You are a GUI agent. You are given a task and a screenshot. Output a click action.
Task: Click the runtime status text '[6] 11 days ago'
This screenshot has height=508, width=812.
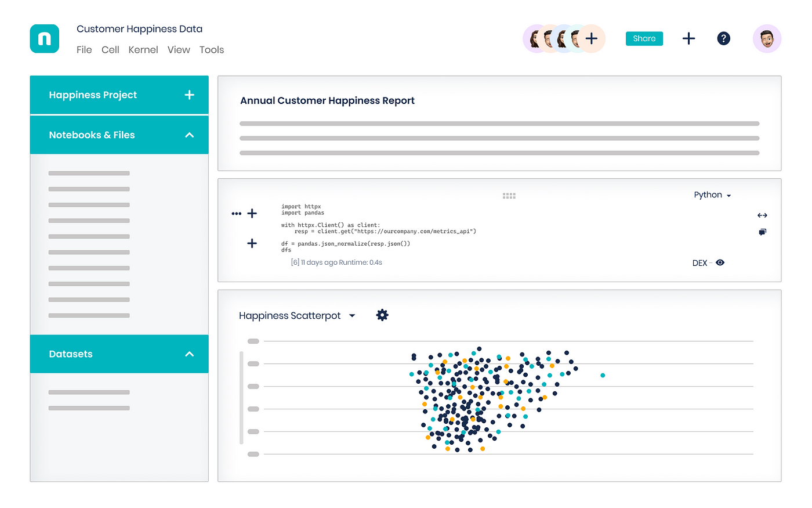[314, 262]
